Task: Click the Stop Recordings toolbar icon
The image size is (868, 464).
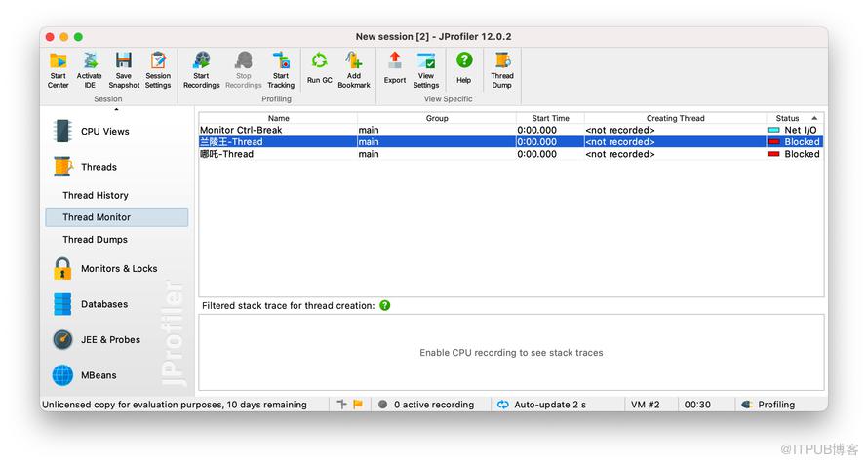Action: pyautogui.click(x=244, y=70)
